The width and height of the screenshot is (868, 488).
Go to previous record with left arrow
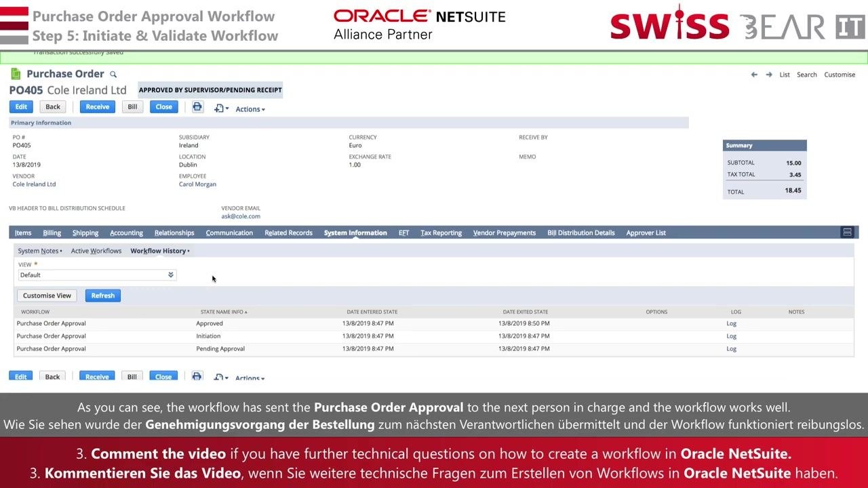(754, 75)
